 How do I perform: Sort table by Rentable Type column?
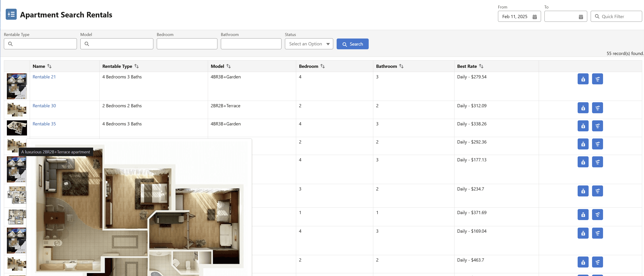136,66
